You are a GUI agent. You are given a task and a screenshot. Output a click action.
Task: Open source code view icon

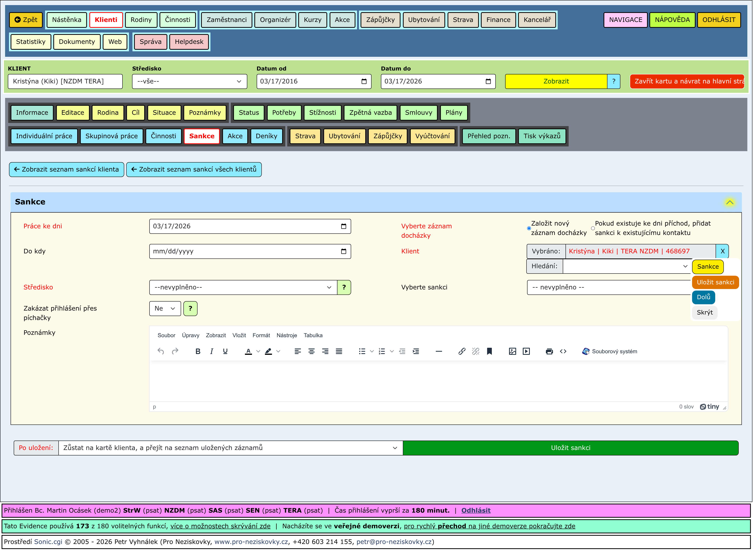tap(563, 351)
